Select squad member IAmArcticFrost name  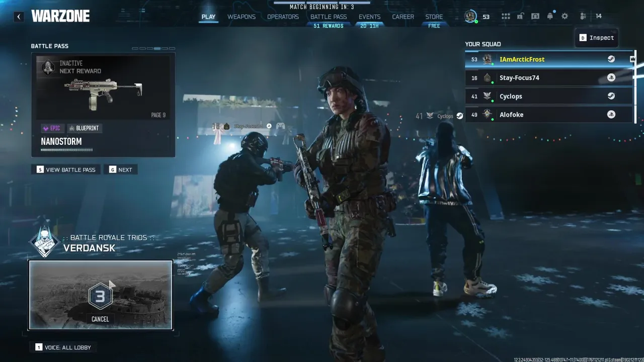(522, 59)
